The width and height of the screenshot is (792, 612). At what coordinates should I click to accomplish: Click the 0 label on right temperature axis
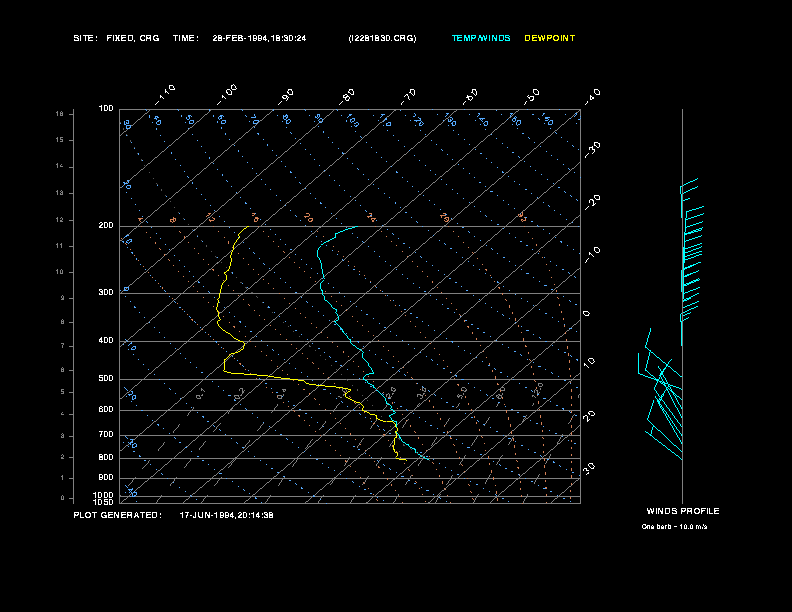[x=587, y=314]
